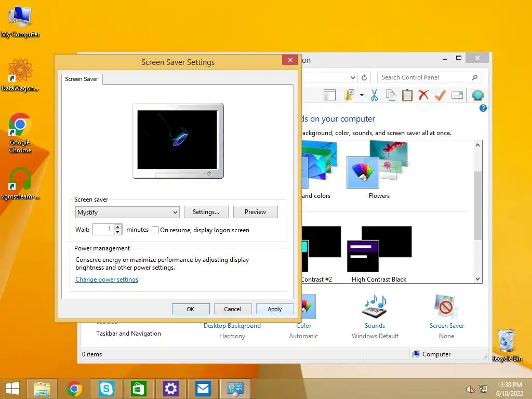Click the themes list vertical scrollbar thumb
The height and width of the screenshot is (399, 532).
pos(477,206)
